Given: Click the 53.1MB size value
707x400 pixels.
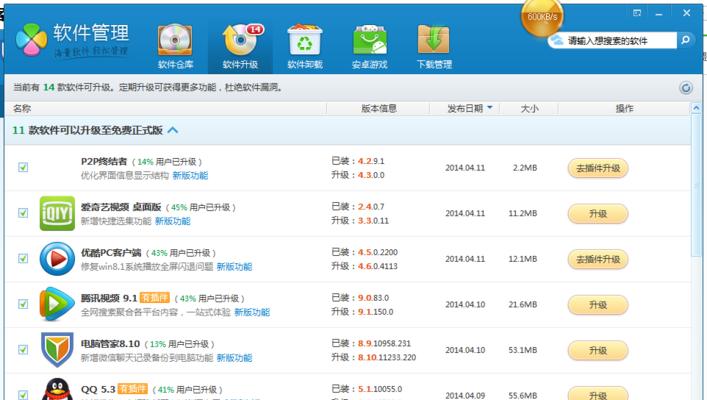Looking at the screenshot, I should coord(523,350).
